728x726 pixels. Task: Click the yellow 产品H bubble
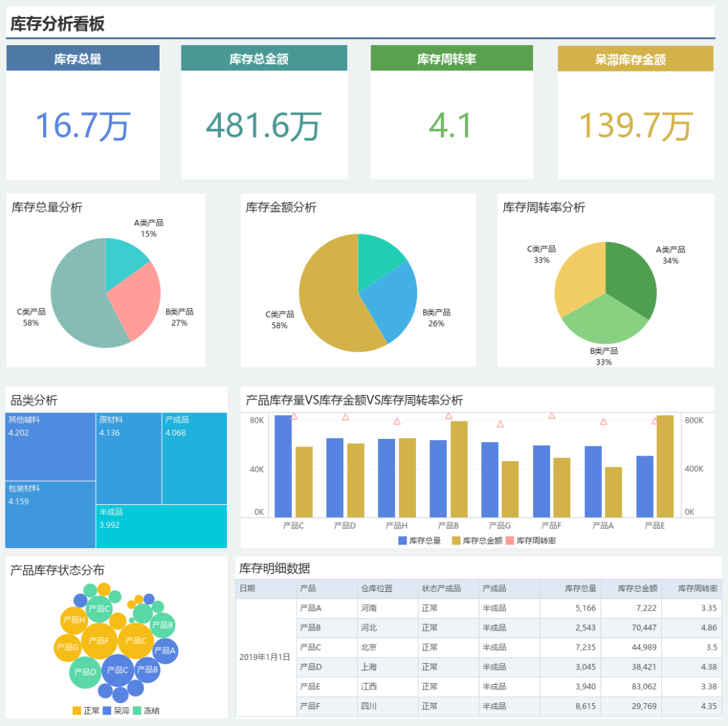[73, 619]
